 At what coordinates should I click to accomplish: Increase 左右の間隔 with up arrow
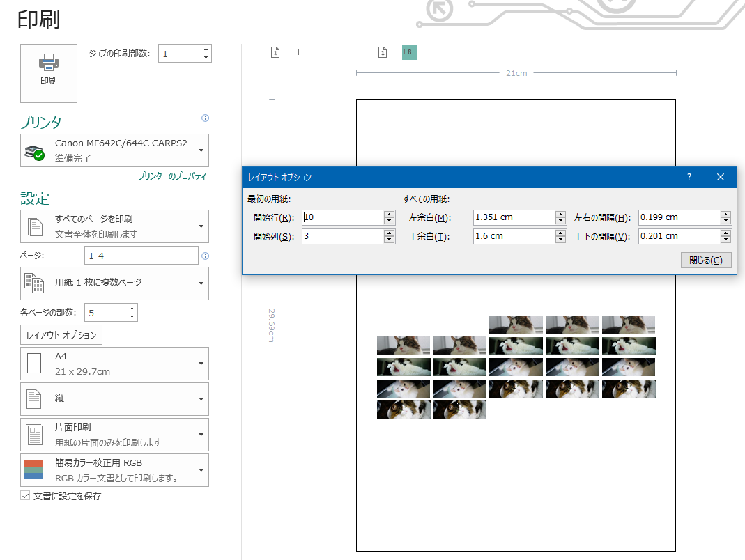(725, 215)
